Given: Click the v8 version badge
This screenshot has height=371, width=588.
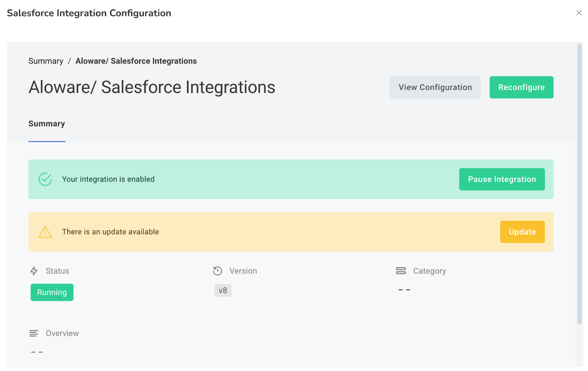Looking at the screenshot, I should [223, 290].
